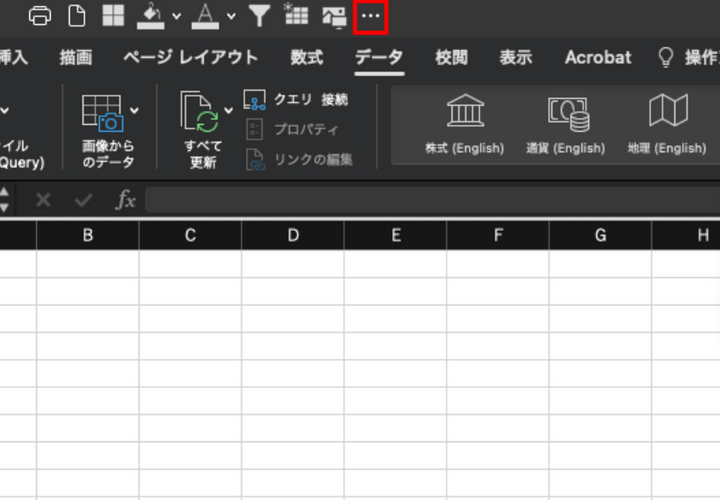The width and height of the screenshot is (720, 500).
Task: Click the クエリ 接続 button
Action: (x=298, y=100)
